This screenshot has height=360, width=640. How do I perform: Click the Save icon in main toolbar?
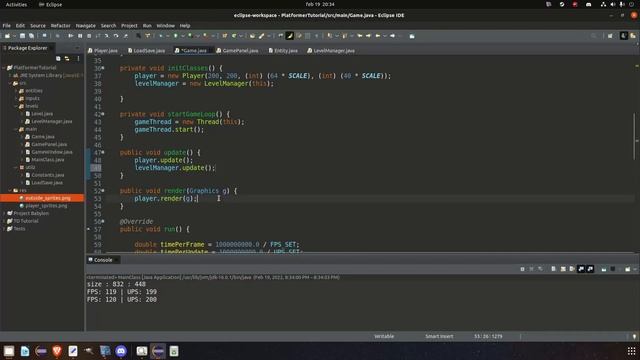pyautogui.click(x=22, y=36)
